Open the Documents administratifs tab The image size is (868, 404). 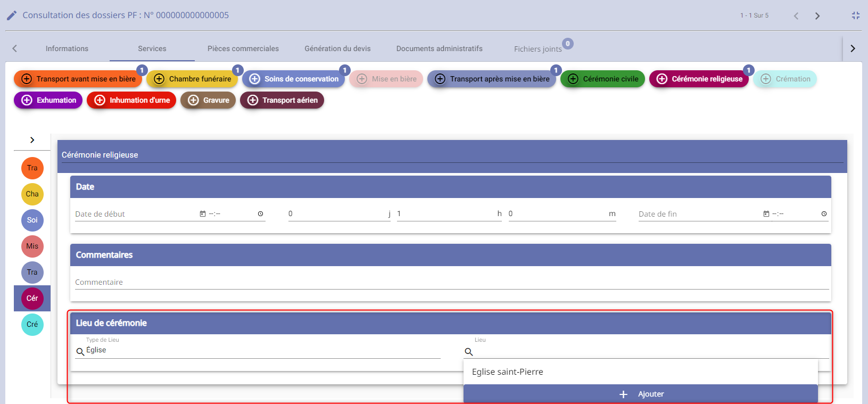440,48
